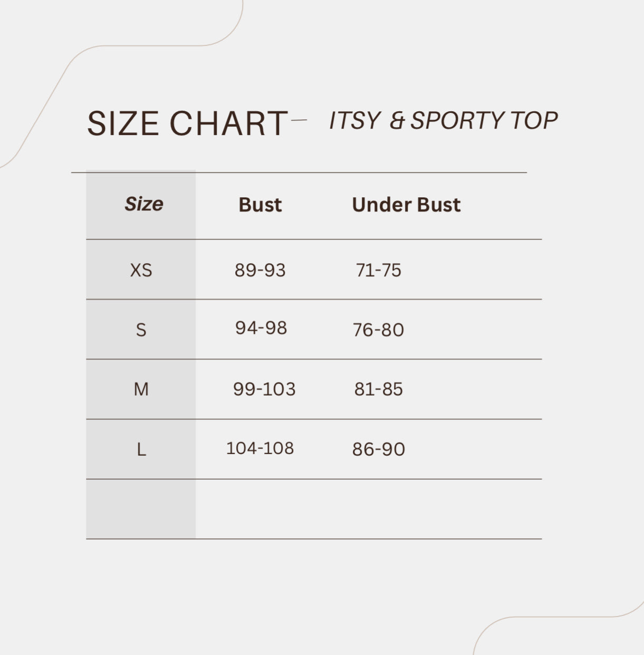Select the Bust column header

[260, 205]
